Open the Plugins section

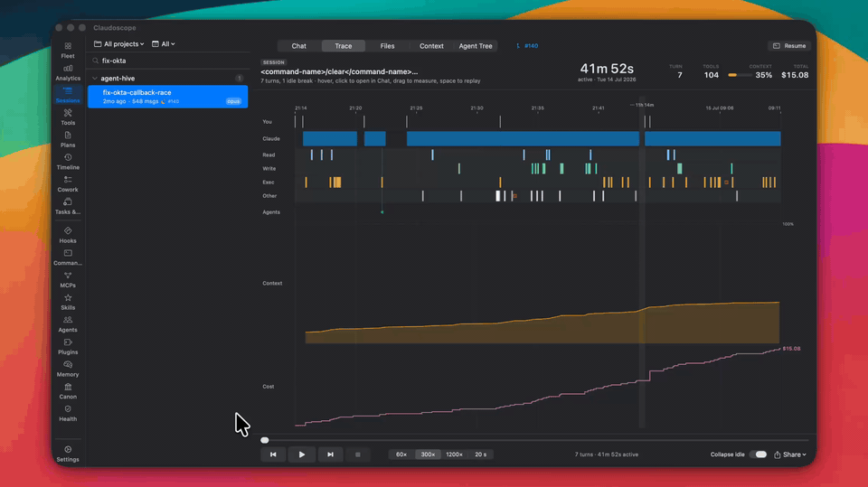point(68,346)
